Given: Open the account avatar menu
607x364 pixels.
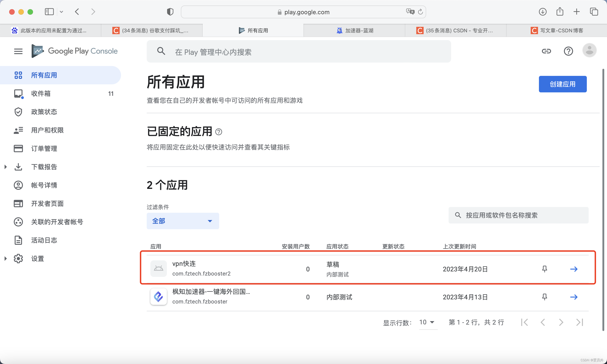Looking at the screenshot, I should coord(589,50).
